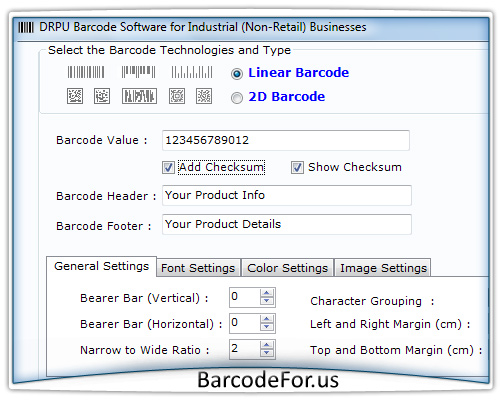Increase Bearer Bar (Vertical) with up arrow
The height and width of the screenshot is (400, 500).
(267, 293)
